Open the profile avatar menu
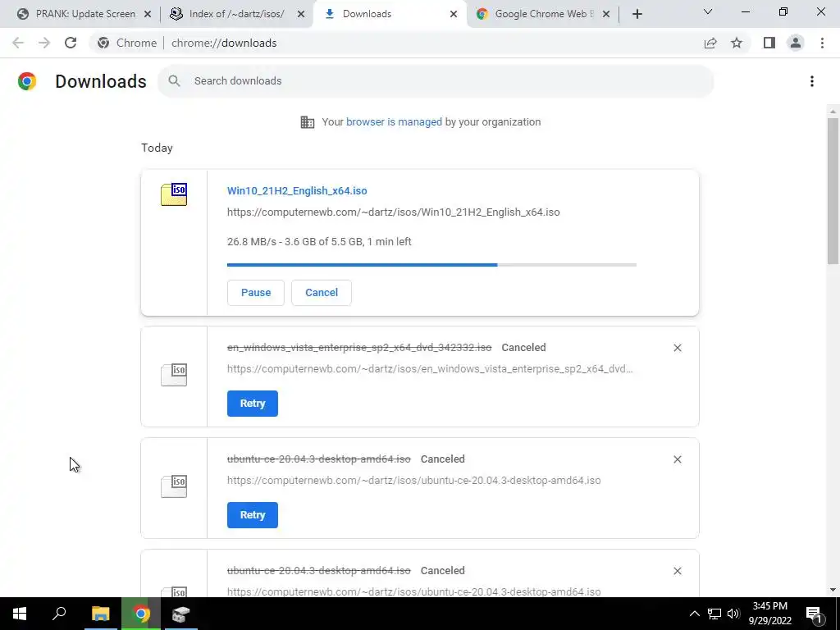The height and width of the screenshot is (630, 840). [796, 43]
